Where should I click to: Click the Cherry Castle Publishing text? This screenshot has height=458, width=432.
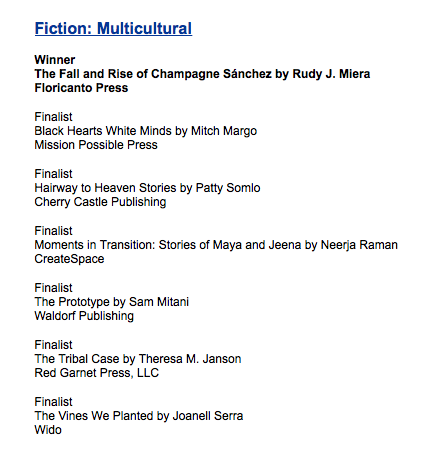pyautogui.click(x=100, y=202)
